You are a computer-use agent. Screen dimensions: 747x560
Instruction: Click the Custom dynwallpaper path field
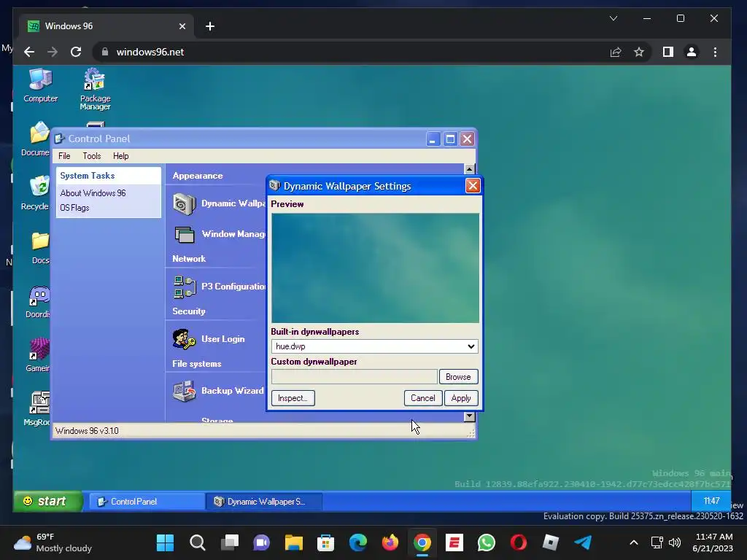(355, 377)
